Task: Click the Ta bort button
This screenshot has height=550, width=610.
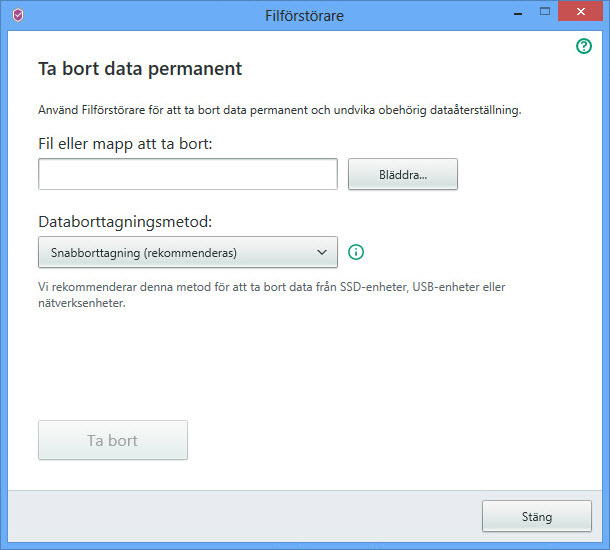Action: [x=113, y=440]
